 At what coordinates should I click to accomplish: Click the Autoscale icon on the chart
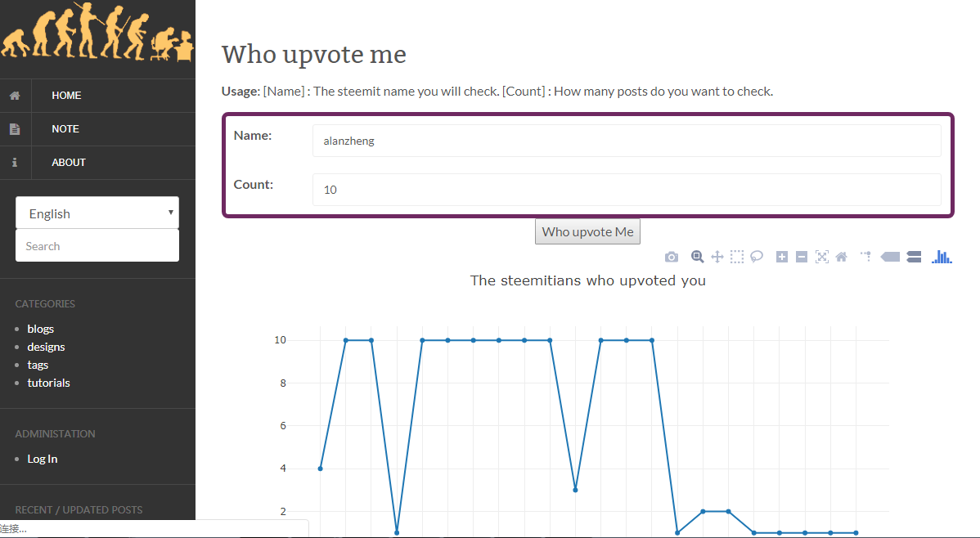click(x=821, y=256)
